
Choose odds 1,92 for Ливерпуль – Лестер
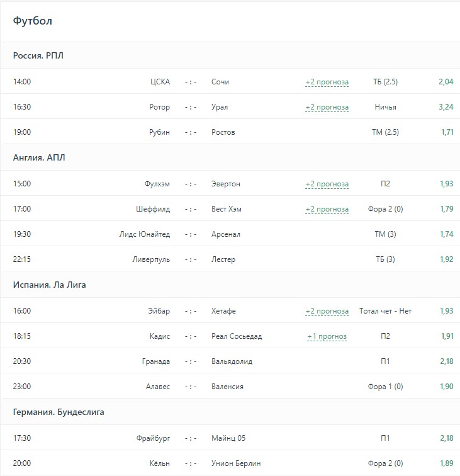point(446,259)
